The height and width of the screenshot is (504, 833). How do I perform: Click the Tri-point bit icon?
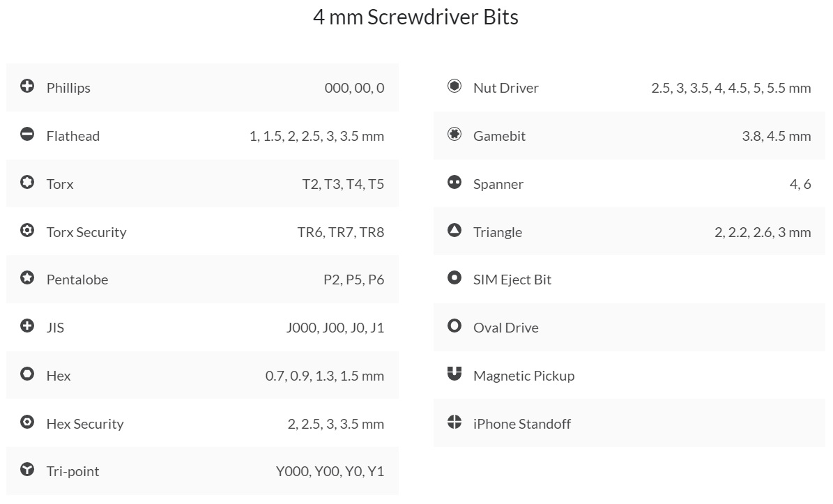(x=27, y=470)
